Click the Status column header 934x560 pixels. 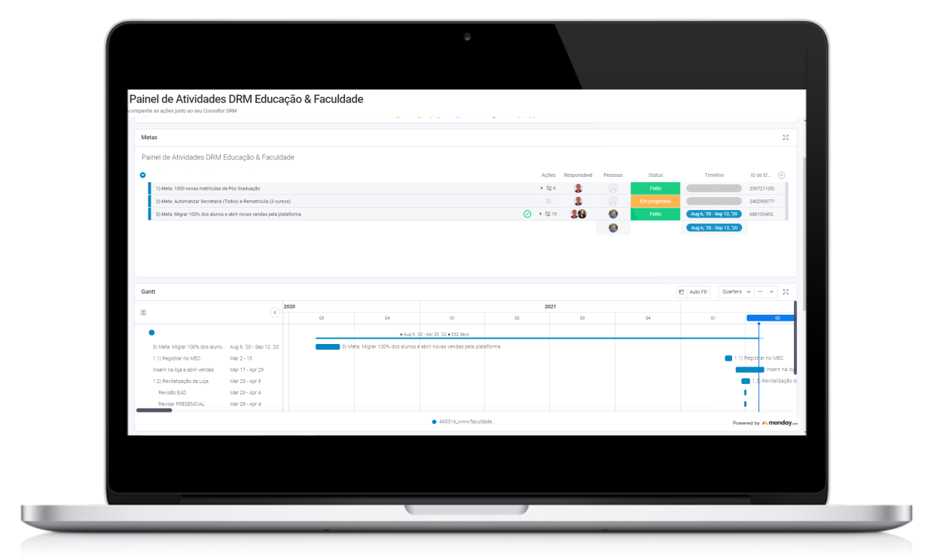click(x=655, y=175)
